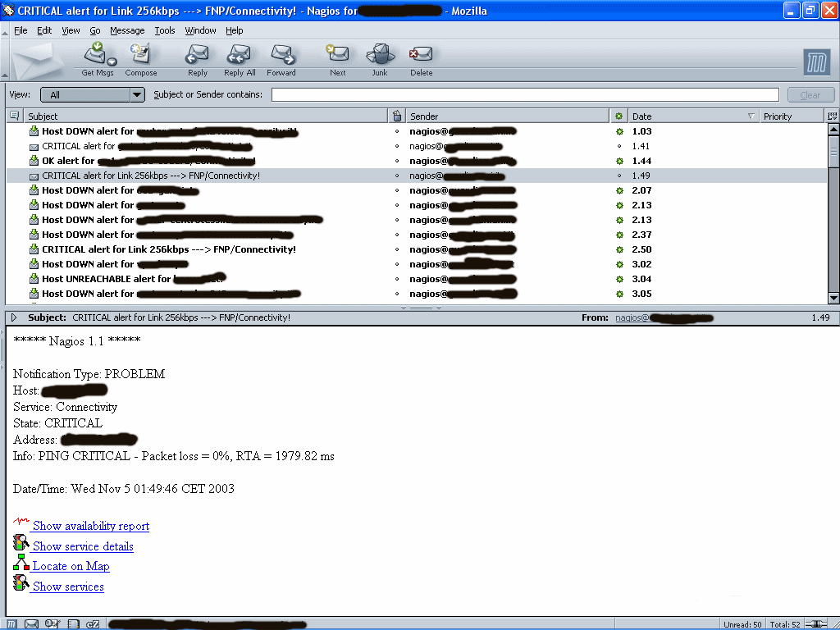Viewport: 840px width, 630px height.
Task: Open a new message with Compose
Action: point(141,54)
